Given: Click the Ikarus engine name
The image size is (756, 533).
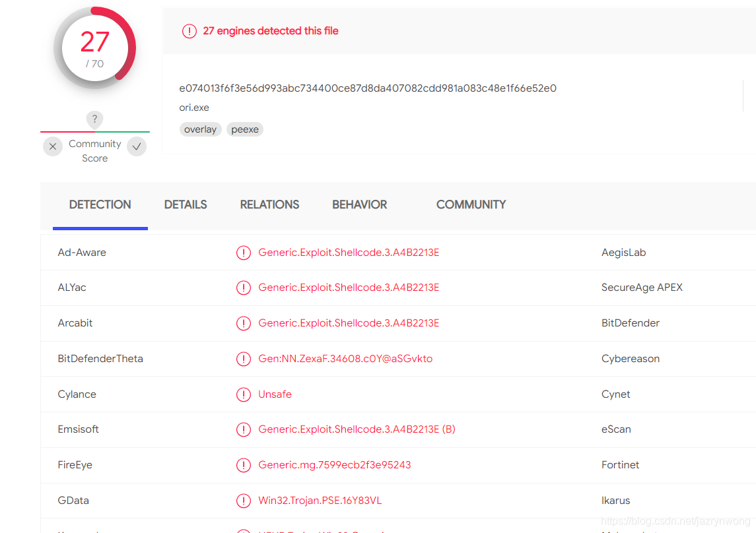Looking at the screenshot, I should (616, 500).
